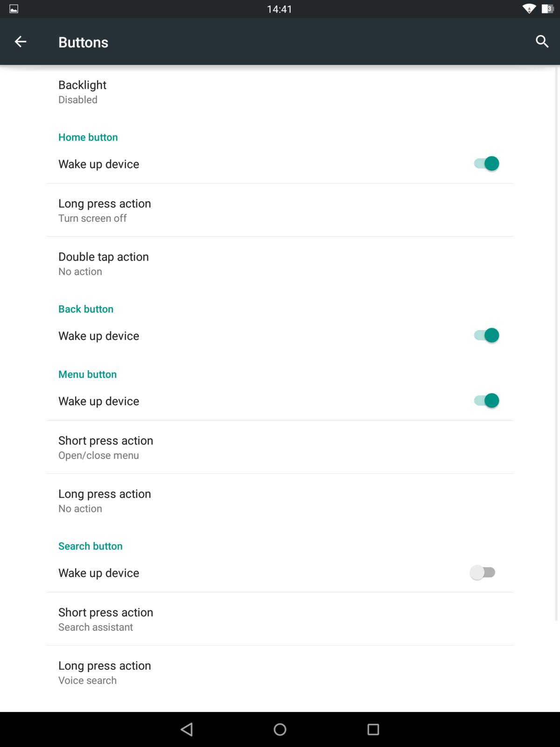
Task: Toggle Home button Wake up device switch
Action: [x=486, y=164]
